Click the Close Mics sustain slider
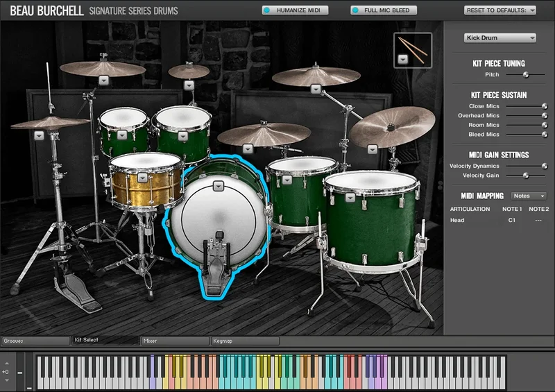The width and height of the screenshot is (555, 392). click(x=527, y=106)
